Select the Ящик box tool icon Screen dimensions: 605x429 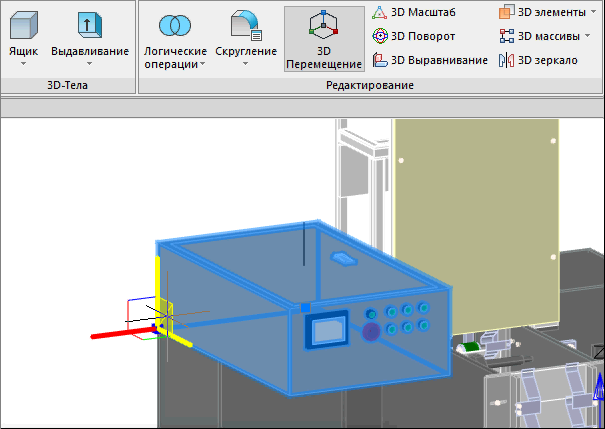[x=24, y=25]
